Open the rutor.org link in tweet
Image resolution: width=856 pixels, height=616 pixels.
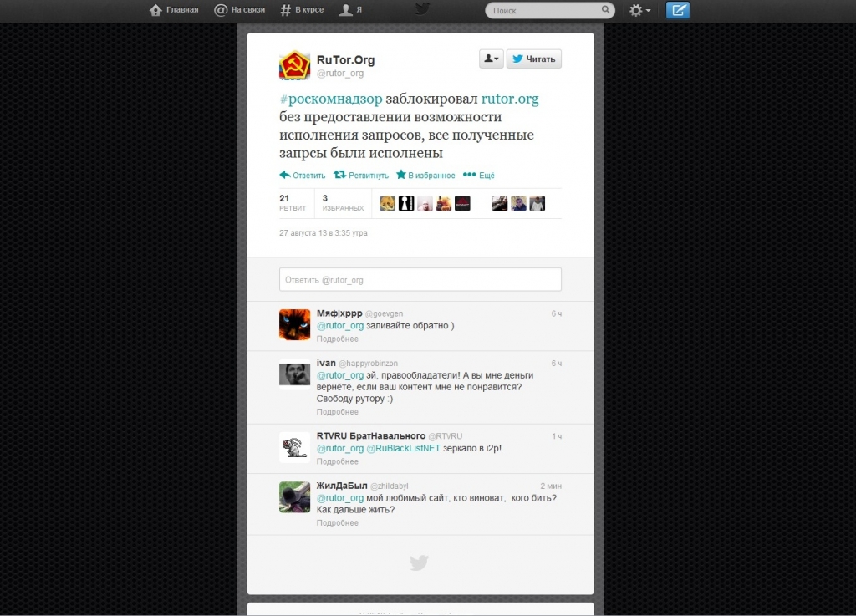pyautogui.click(x=509, y=99)
